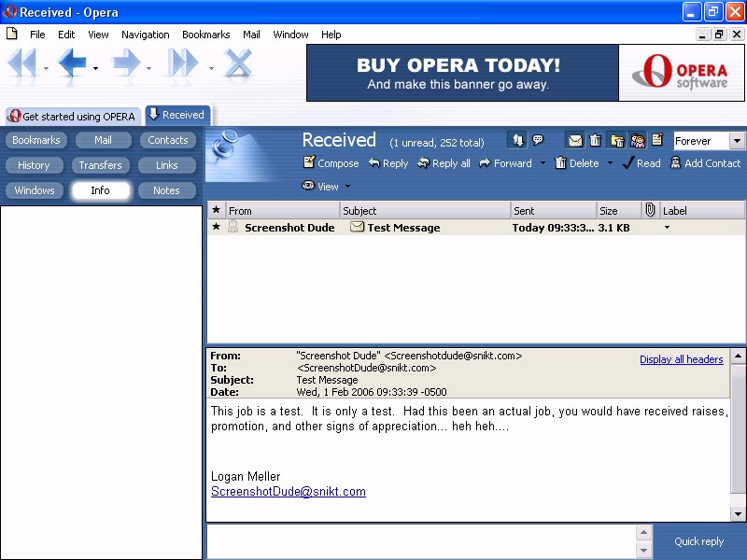Show the Mail panel
This screenshot has height=560, width=747.
pyautogui.click(x=103, y=140)
